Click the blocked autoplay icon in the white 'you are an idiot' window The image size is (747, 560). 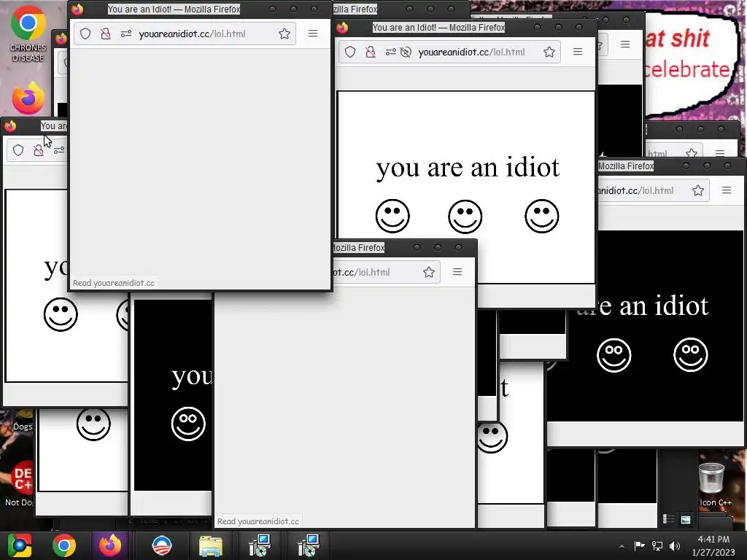(x=406, y=52)
